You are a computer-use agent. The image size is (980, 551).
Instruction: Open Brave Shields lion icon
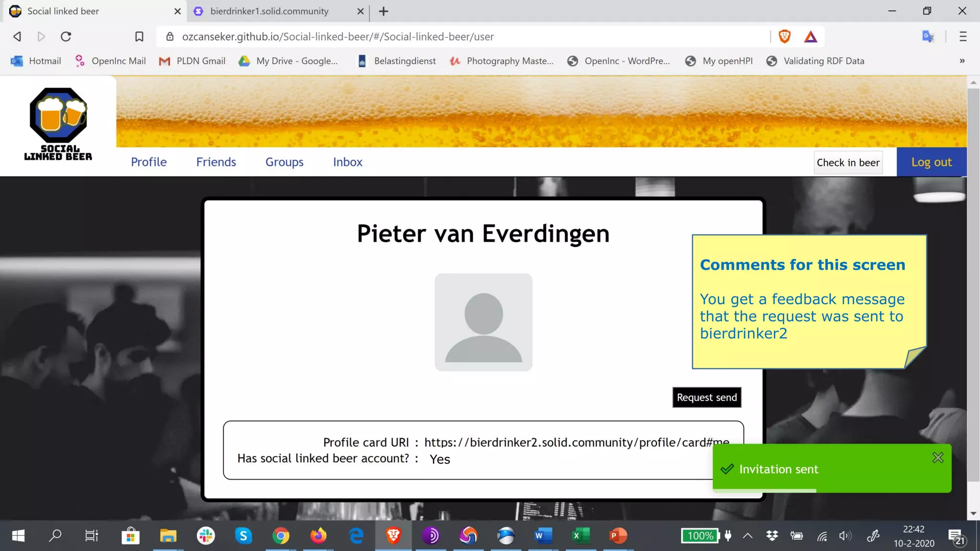pyautogui.click(x=785, y=36)
